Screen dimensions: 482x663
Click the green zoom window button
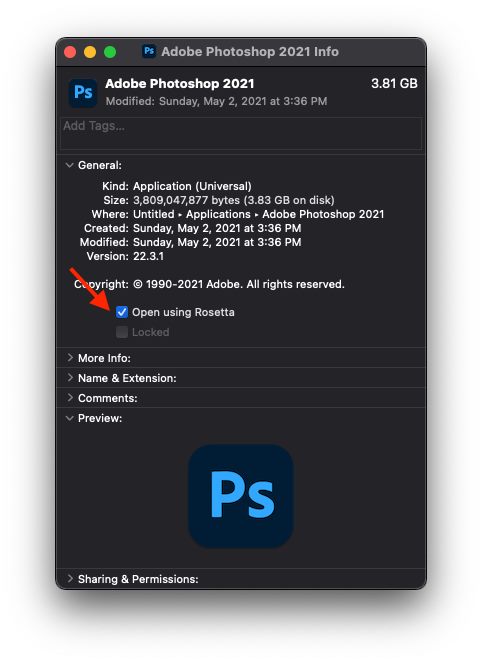(110, 52)
